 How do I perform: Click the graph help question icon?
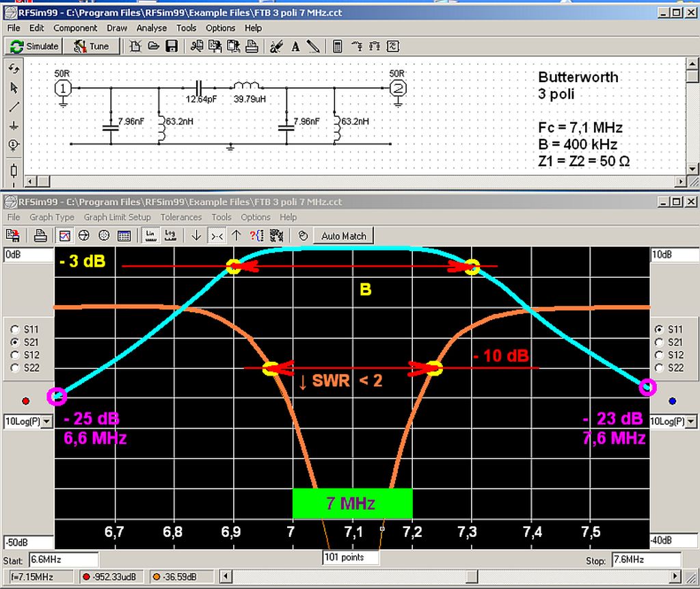[256, 235]
